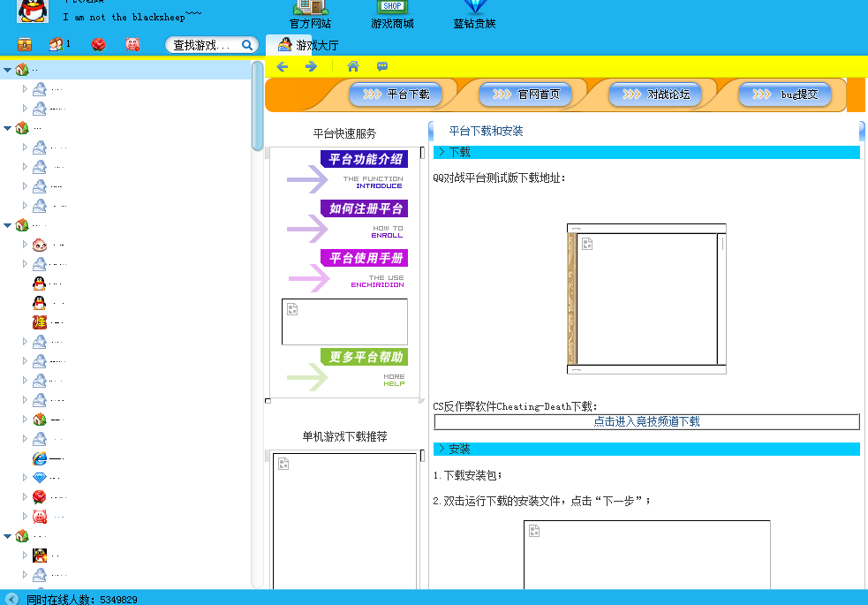Click the 同时在线人数 online count status text

click(82, 600)
